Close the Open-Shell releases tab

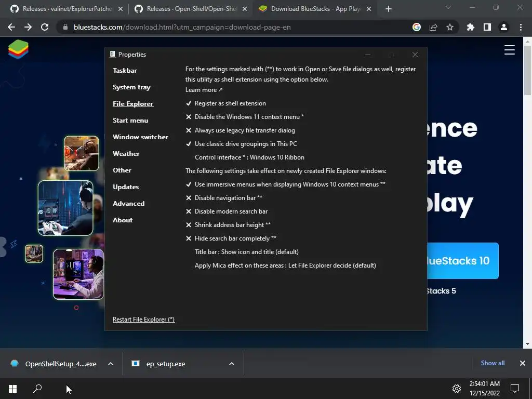(x=245, y=9)
